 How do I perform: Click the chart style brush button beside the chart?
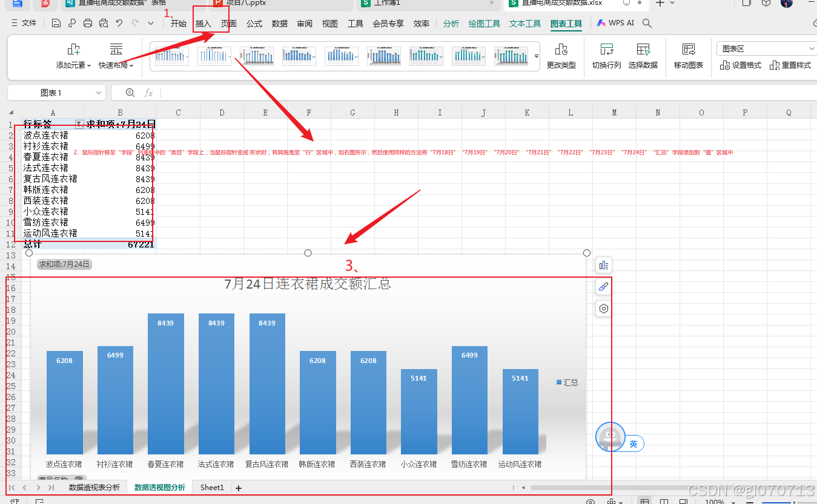click(x=604, y=287)
